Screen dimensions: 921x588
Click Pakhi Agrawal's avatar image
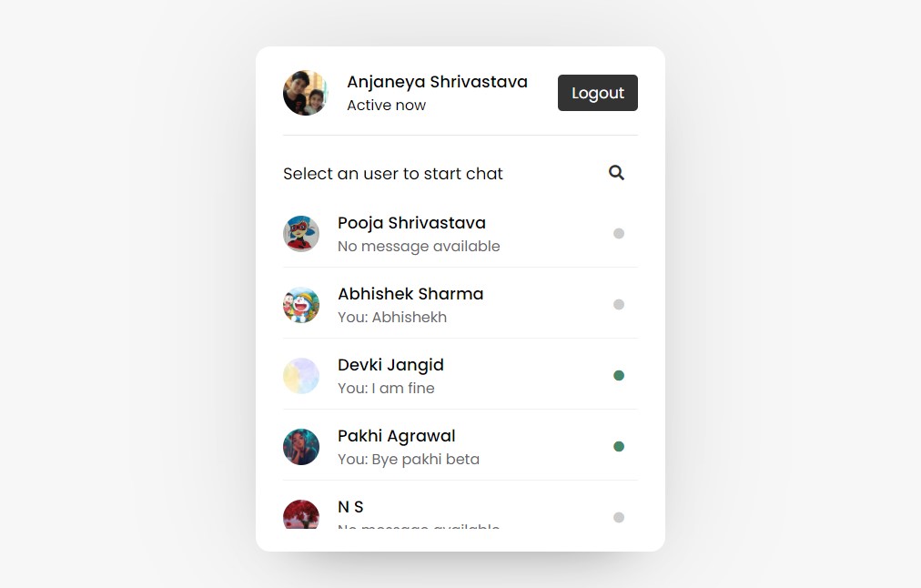pos(301,447)
